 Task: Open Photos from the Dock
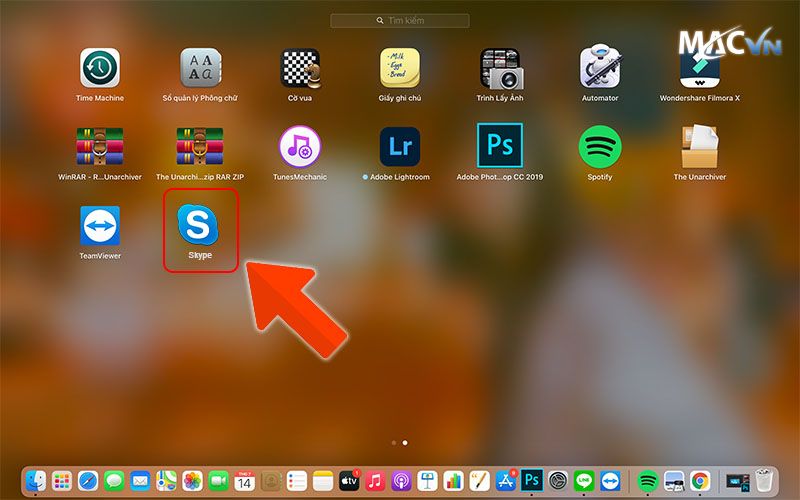[x=192, y=481]
